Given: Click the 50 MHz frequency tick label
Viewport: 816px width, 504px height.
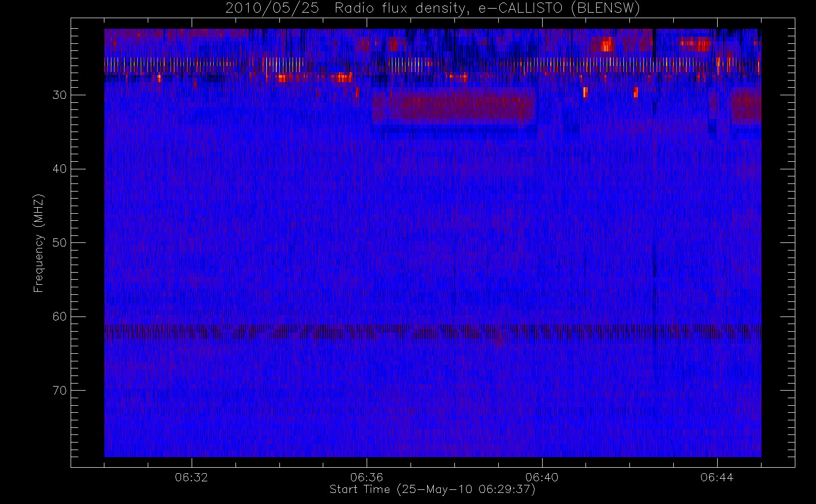Looking at the screenshot, I should coord(60,243).
